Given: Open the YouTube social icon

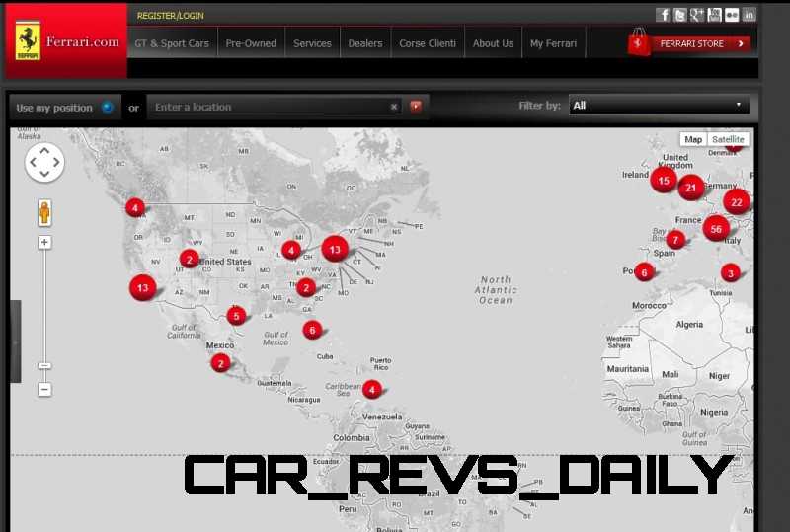Looking at the screenshot, I should 714,15.
